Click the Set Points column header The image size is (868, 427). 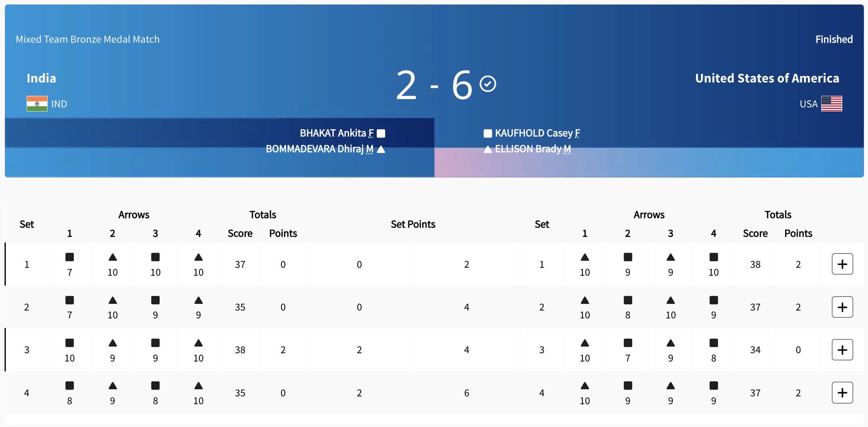pos(413,224)
